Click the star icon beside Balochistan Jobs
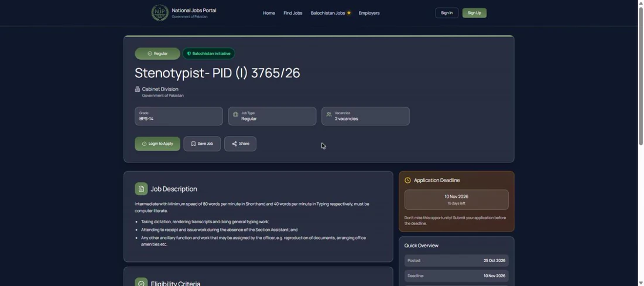Image resolution: width=644 pixels, height=286 pixels. (349, 13)
